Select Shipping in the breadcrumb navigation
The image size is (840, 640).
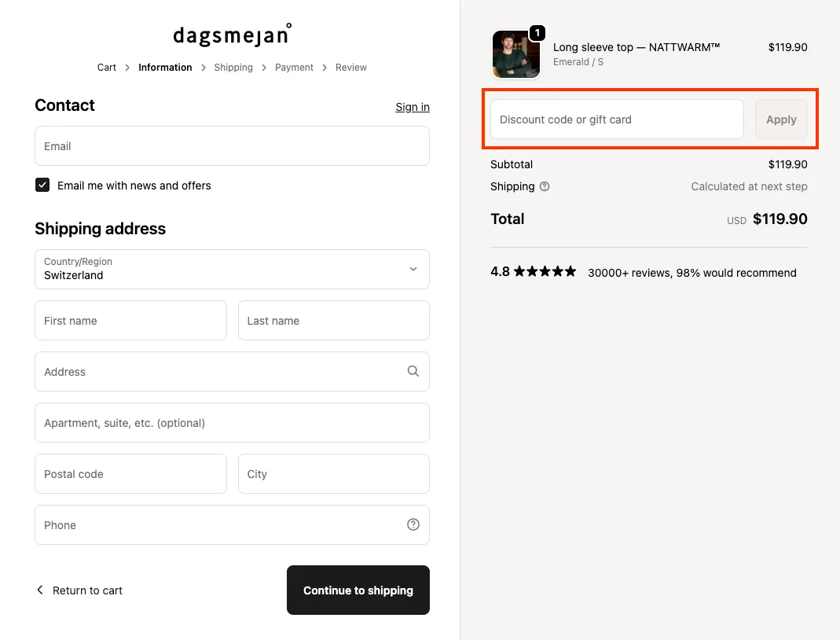tap(233, 68)
